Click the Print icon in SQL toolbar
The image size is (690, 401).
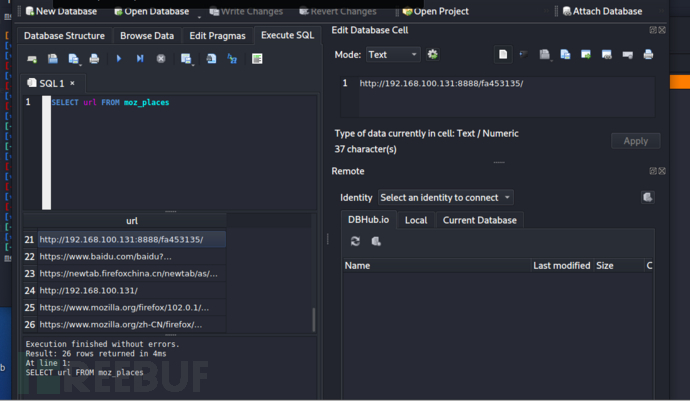click(x=94, y=59)
